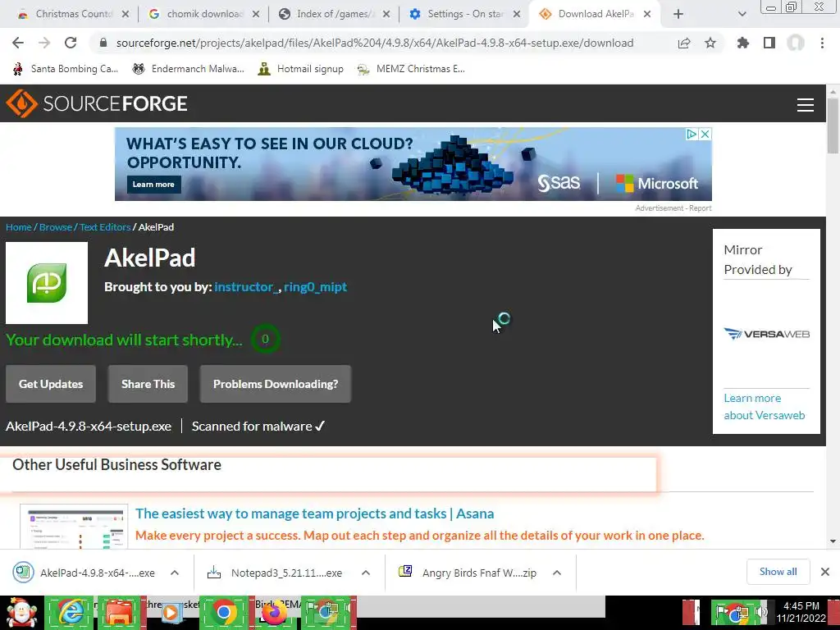Image resolution: width=840 pixels, height=630 pixels.
Task: Click the Share This button
Action: 148,384
